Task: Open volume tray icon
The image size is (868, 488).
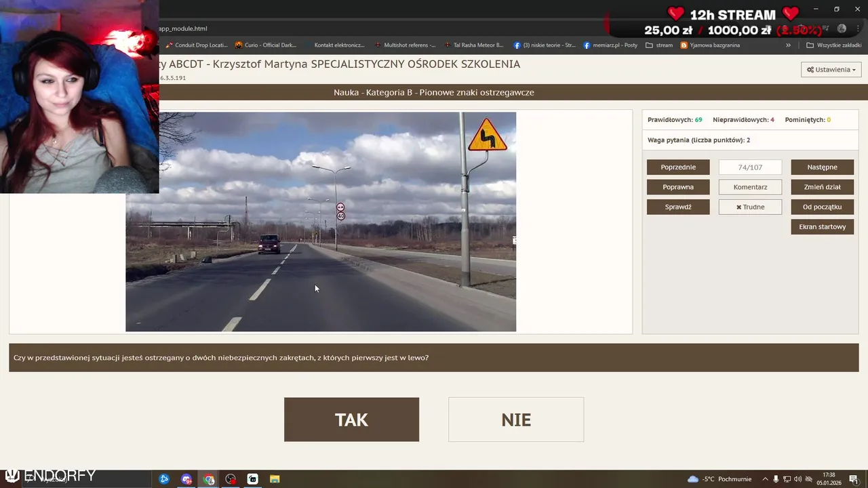Action: [798, 479]
